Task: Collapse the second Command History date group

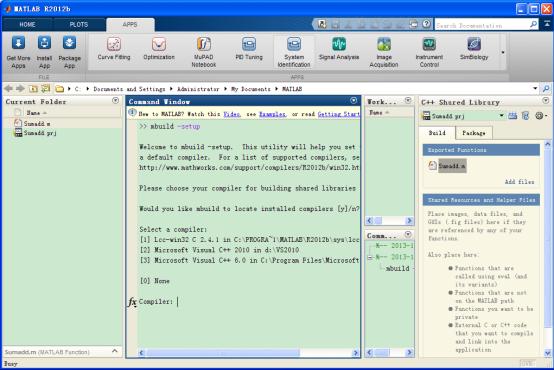Action: pyautogui.click(x=370, y=257)
